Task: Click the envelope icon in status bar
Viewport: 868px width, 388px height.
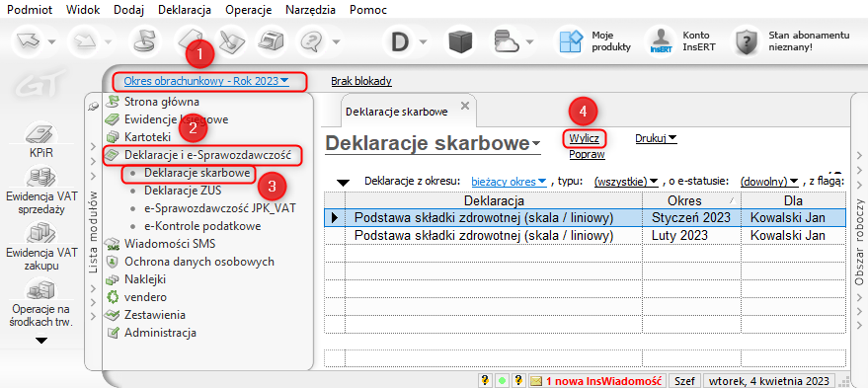Action: (536, 381)
